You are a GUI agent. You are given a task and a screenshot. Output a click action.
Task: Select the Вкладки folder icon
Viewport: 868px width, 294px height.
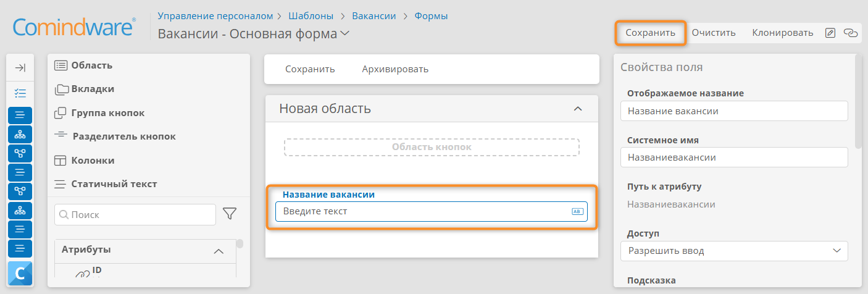61,90
